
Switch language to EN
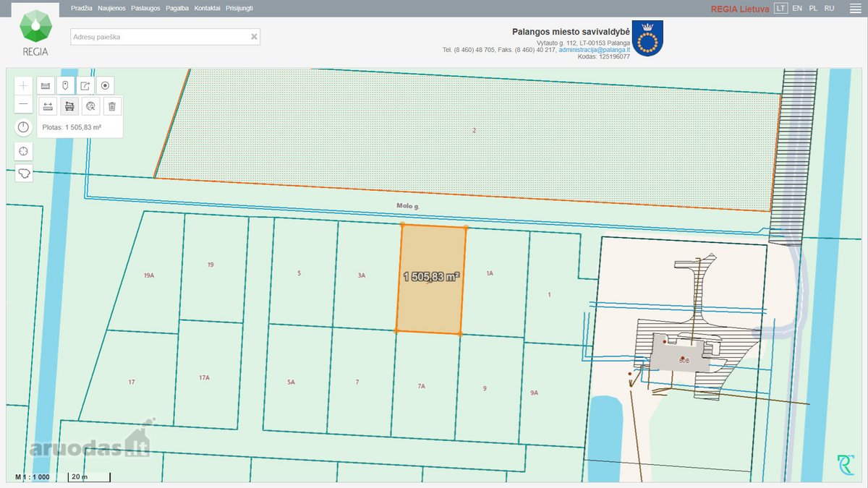point(797,8)
